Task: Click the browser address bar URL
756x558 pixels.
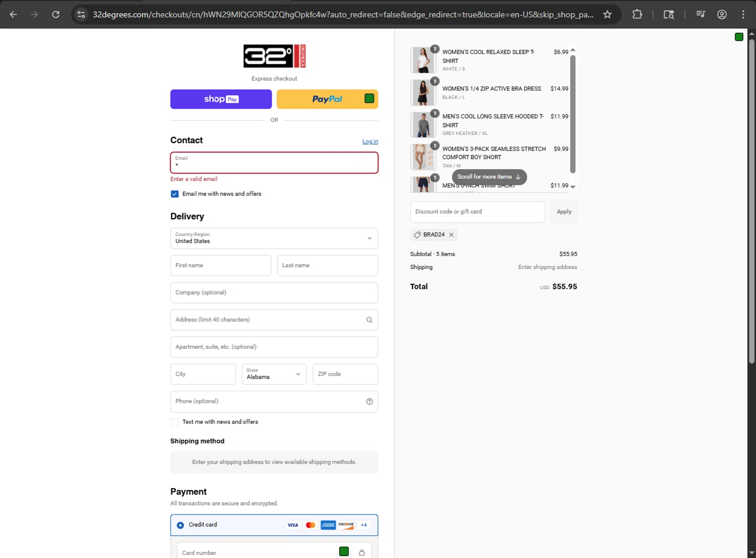Action: click(x=343, y=15)
